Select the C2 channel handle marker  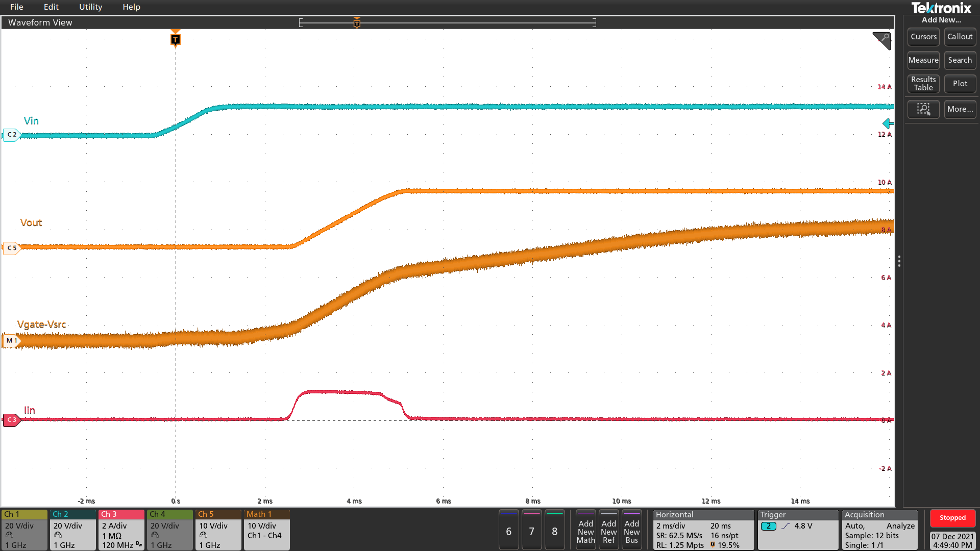(x=11, y=135)
